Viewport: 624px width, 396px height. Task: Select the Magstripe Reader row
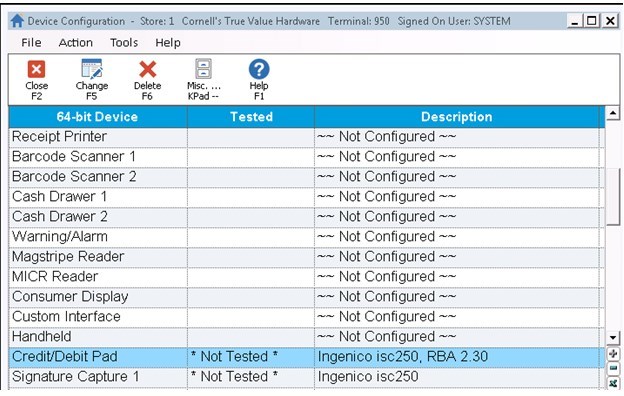pyautogui.click(x=304, y=257)
